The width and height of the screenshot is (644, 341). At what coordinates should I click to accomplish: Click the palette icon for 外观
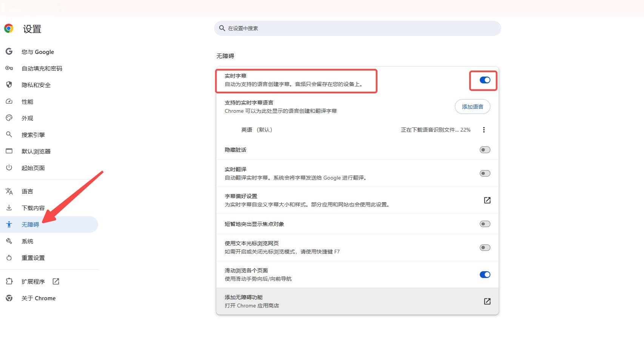[9, 118]
